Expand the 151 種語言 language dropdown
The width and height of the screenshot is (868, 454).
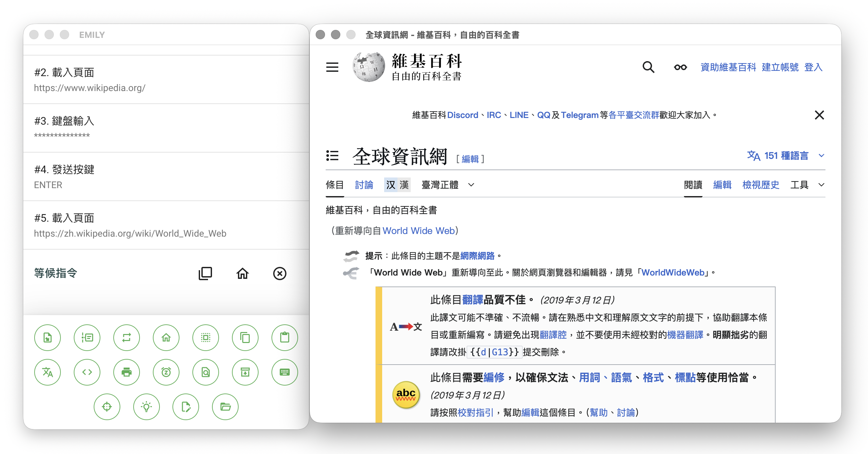coord(785,156)
